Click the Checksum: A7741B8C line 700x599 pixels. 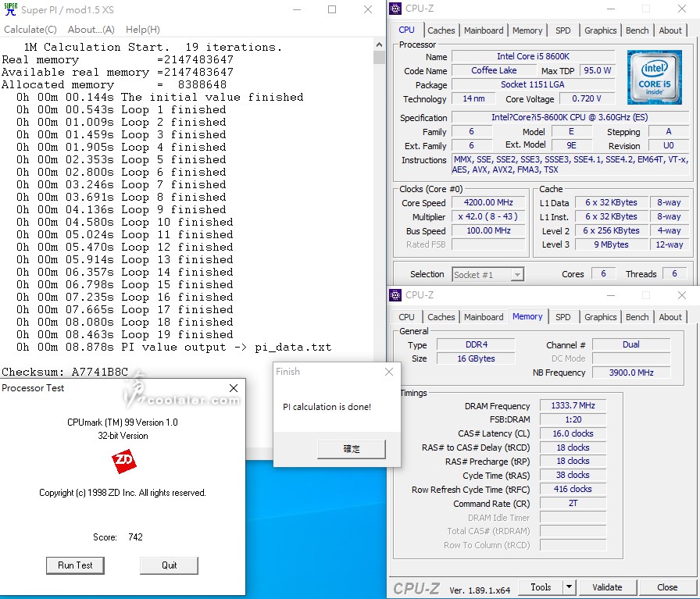click(x=65, y=372)
